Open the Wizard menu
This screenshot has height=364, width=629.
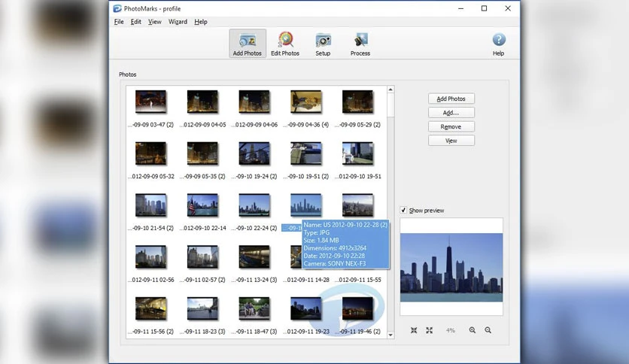(x=178, y=22)
